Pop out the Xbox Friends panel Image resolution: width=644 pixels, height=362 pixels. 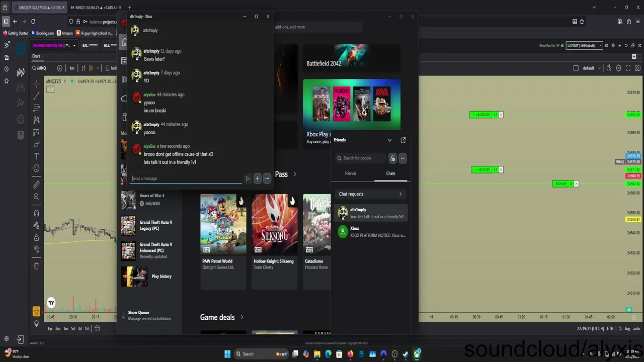coord(403,140)
